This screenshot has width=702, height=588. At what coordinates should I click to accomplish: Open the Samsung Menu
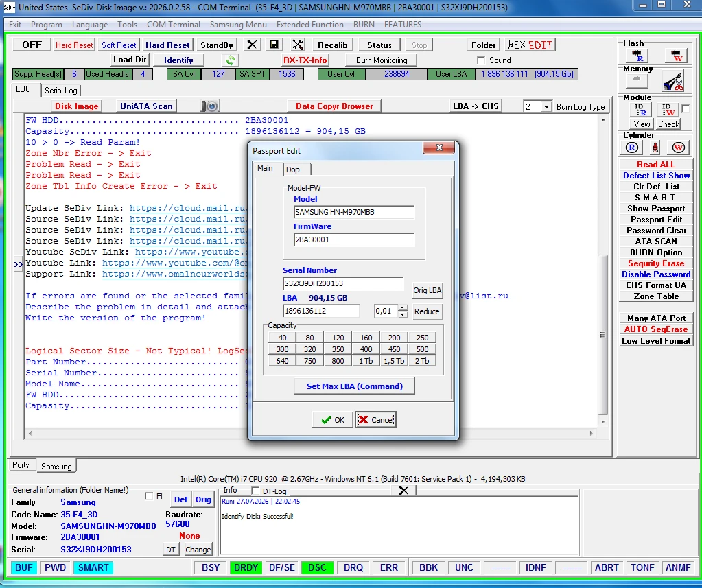238,25
